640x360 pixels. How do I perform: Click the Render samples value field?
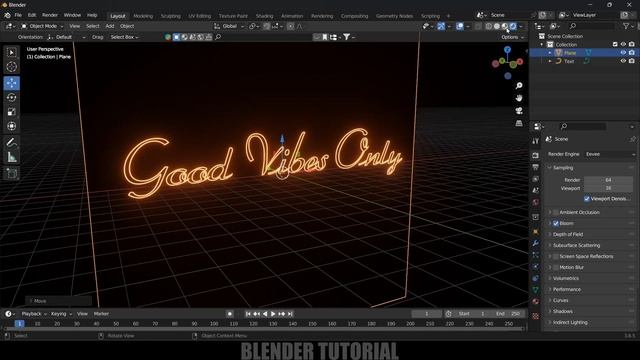point(608,180)
